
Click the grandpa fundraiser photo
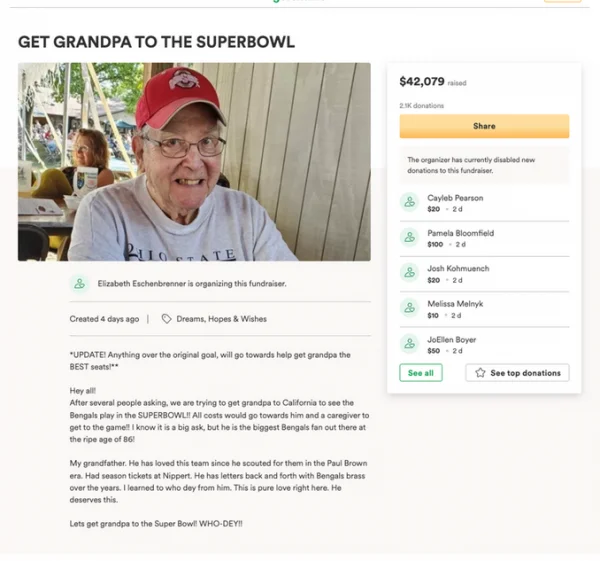[194, 161]
